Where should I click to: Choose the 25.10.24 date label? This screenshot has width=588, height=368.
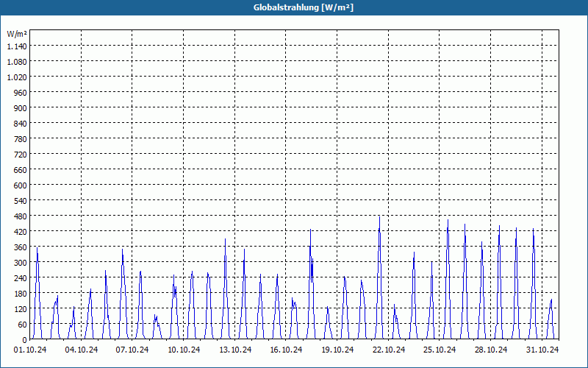point(440,350)
